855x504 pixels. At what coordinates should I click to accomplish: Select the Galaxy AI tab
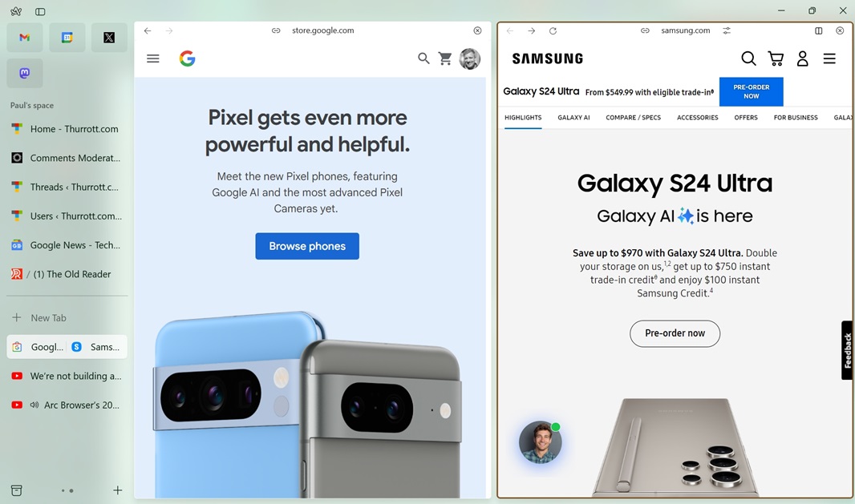click(x=573, y=118)
